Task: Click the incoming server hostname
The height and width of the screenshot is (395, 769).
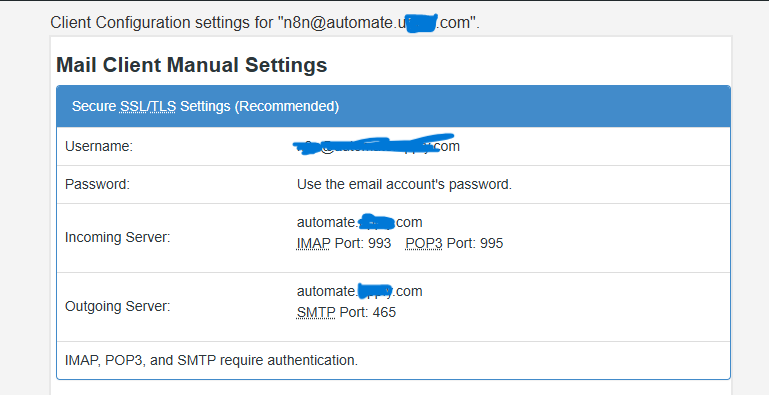Action: 359,222
